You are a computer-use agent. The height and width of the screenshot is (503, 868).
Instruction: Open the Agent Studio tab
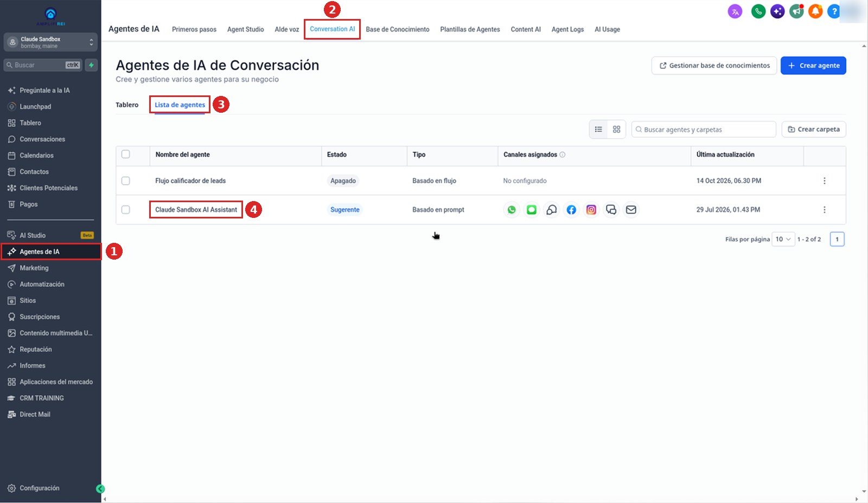[245, 29]
